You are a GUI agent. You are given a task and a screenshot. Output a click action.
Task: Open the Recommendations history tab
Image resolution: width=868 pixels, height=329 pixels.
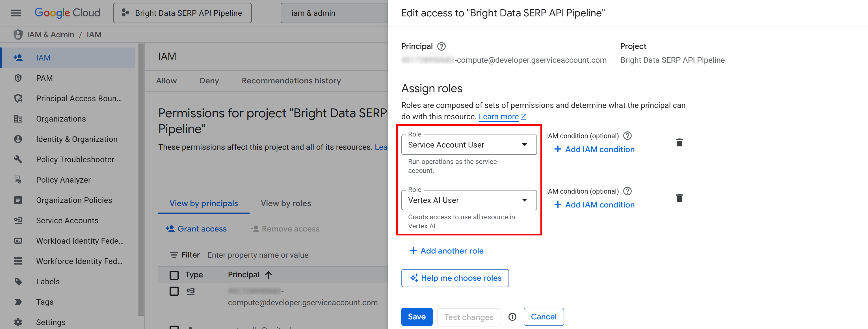[291, 81]
